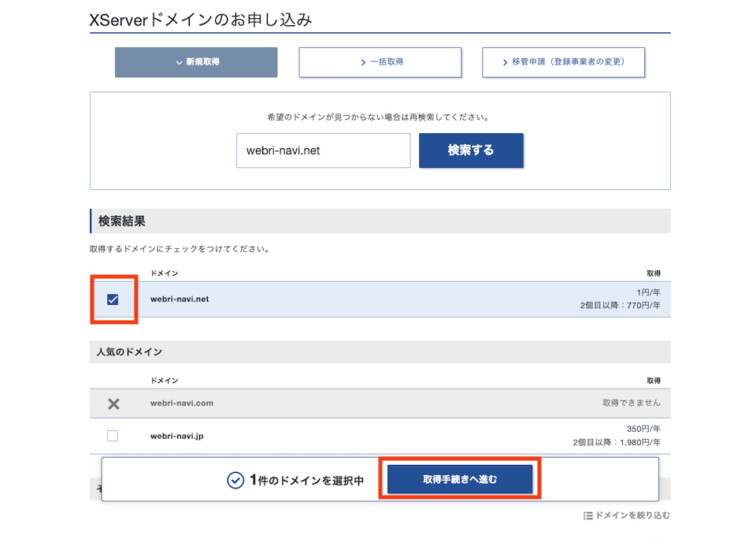This screenshot has height=539, width=756.
Task: Uncheck the webri-navi.net checkbox
Action: (x=113, y=299)
